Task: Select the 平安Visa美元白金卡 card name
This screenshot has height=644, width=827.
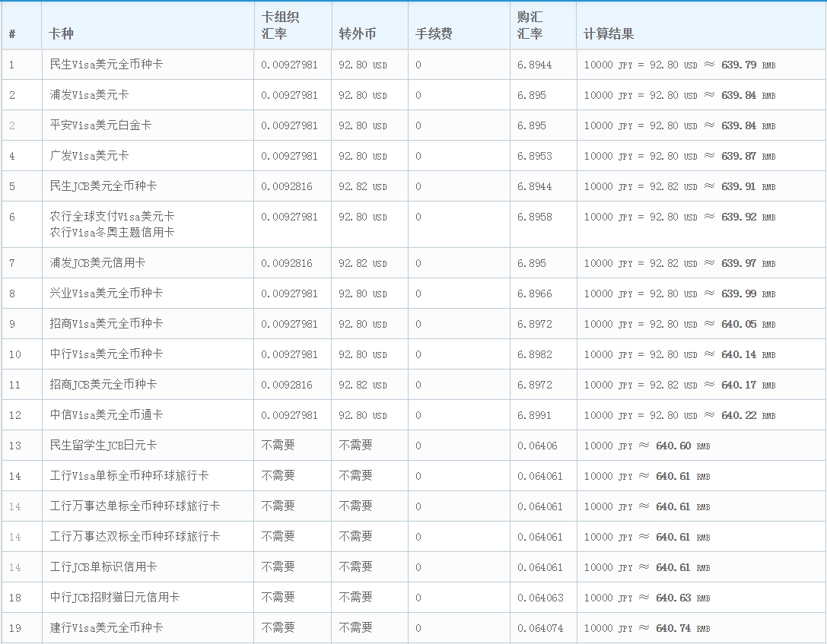Action: point(100,125)
